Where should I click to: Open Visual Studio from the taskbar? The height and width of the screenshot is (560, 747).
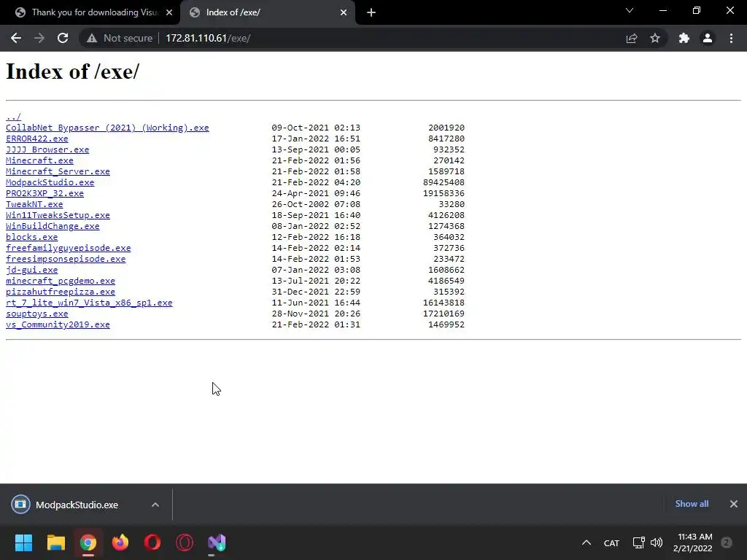tap(217, 542)
